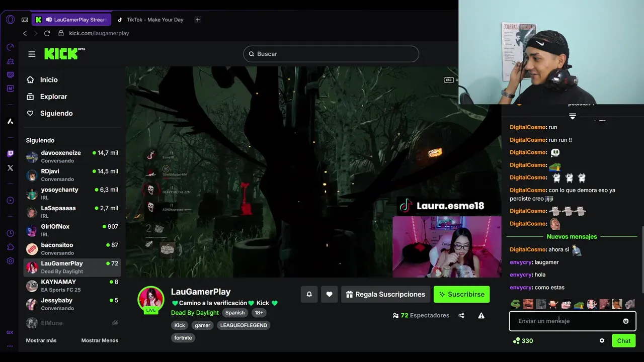The height and width of the screenshot is (362, 644).
Task: Select the LauGamerPlay Stream browser tab
Action: click(71, 20)
